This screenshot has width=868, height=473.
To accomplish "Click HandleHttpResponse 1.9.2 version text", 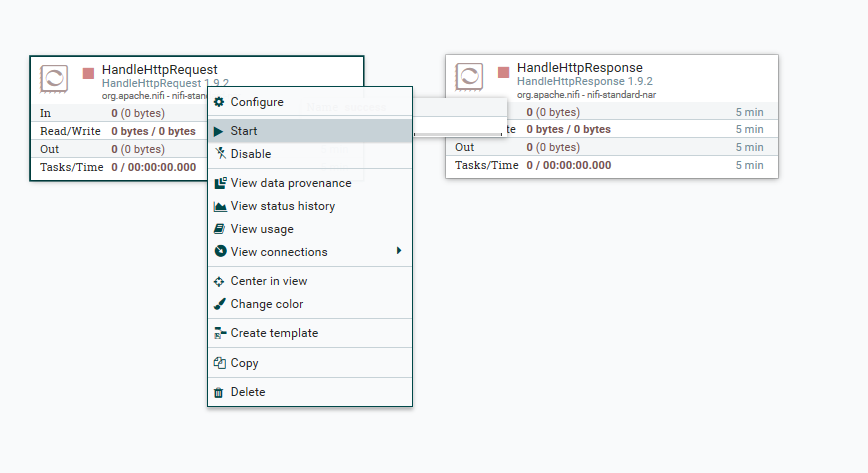I will coord(585,81).
